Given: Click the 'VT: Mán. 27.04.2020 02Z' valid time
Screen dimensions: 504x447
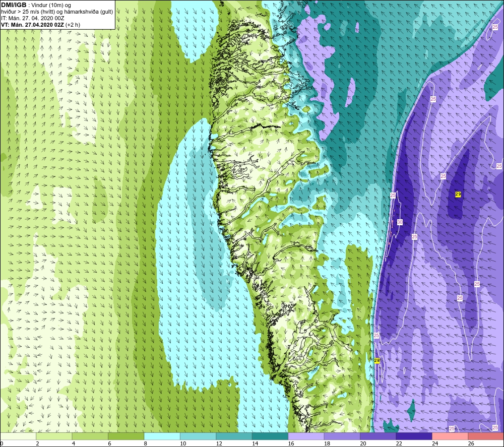Looking at the screenshot, I should [x=32, y=25].
